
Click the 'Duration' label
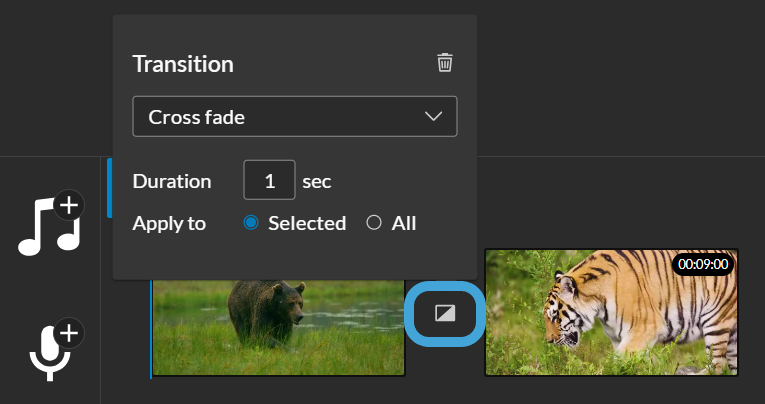coord(172,182)
